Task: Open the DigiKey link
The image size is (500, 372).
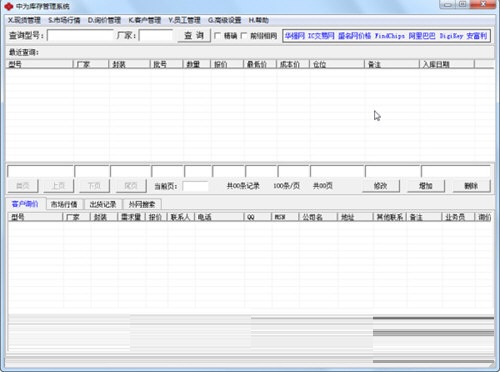Action: click(x=451, y=36)
